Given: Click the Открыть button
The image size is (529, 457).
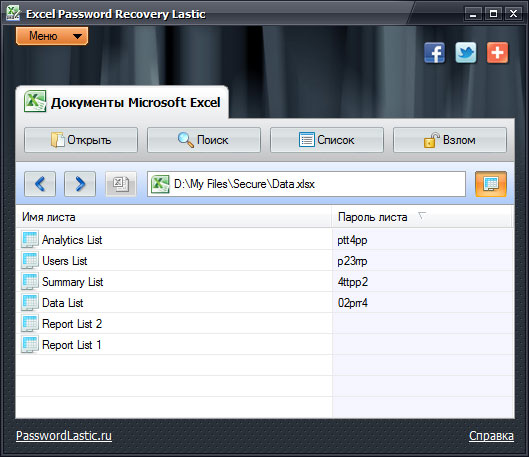Looking at the screenshot, I should 81,140.
